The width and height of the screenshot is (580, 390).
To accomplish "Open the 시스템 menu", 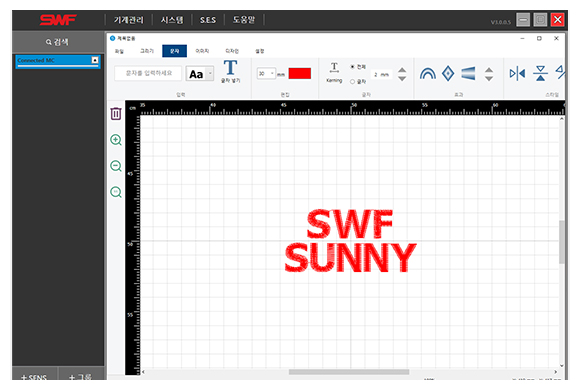I will pos(172,20).
